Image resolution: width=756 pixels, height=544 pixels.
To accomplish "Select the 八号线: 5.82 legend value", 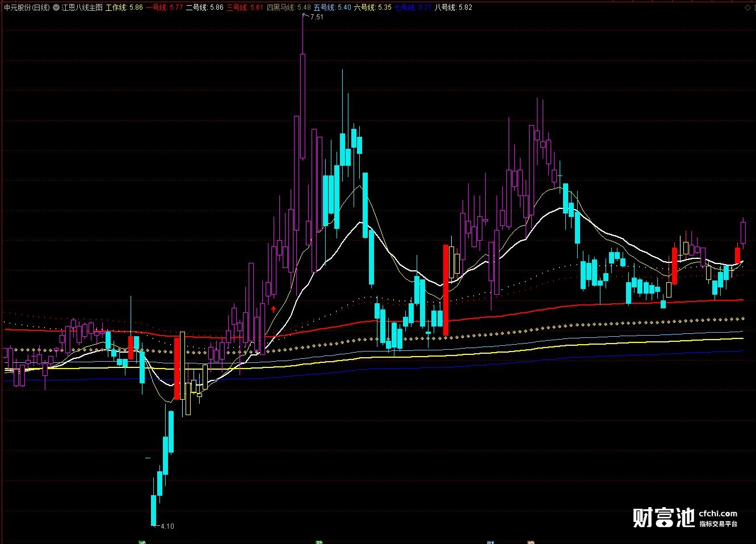I will tap(453, 8).
